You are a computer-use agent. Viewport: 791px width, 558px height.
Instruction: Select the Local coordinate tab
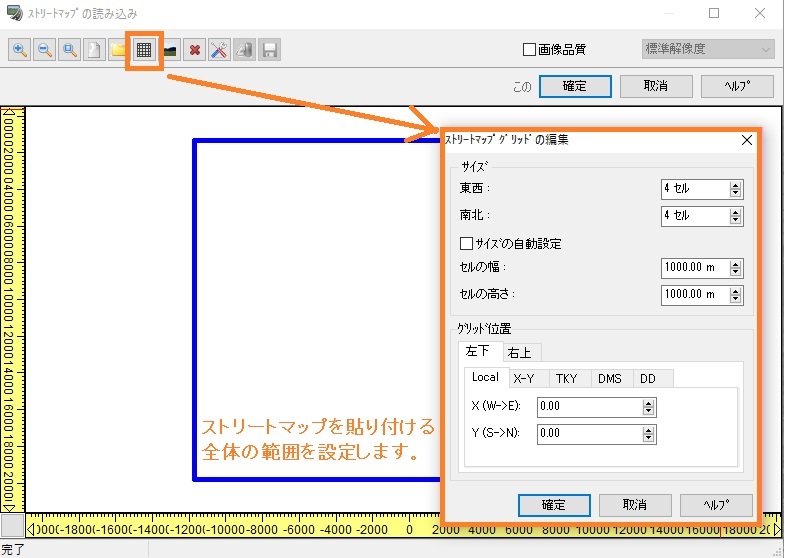point(486,377)
